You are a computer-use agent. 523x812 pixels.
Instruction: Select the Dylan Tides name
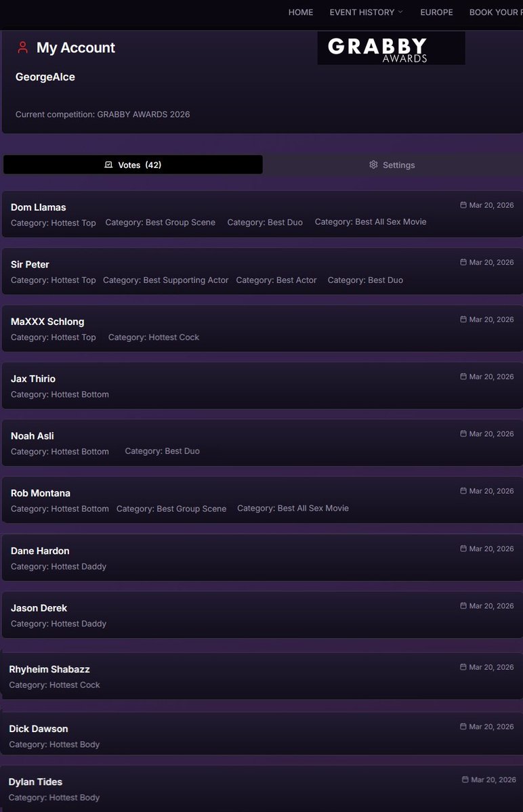35,782
